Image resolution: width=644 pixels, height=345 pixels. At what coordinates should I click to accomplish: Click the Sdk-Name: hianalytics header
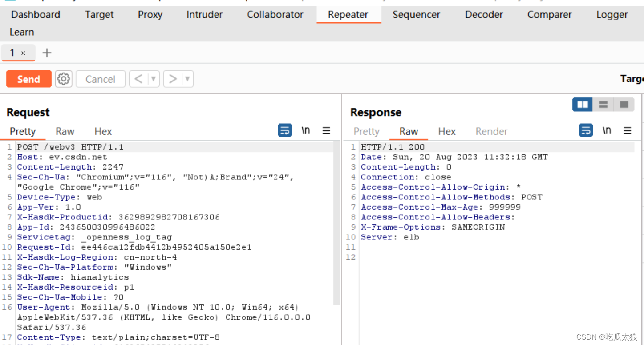73,277
